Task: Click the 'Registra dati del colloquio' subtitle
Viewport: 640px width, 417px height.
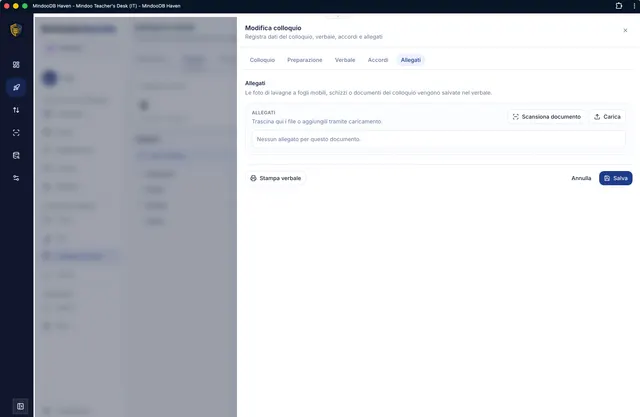Action: coord(313,37)
